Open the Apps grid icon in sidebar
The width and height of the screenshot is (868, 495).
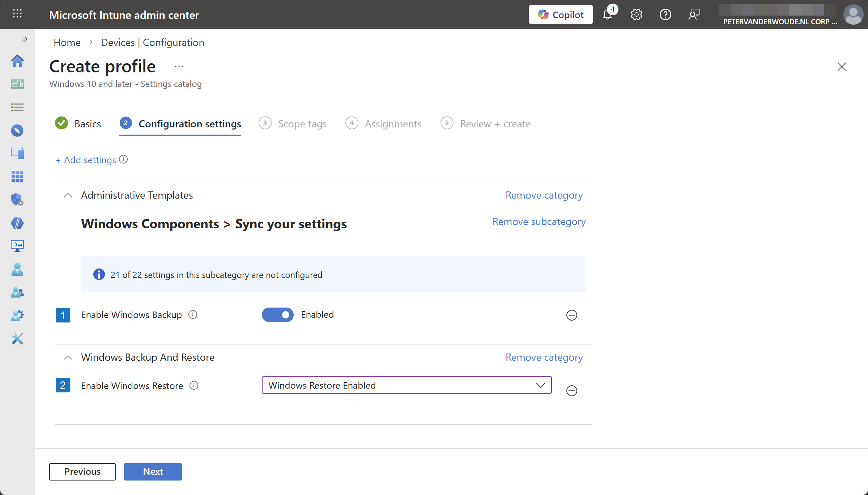(17, 177)
